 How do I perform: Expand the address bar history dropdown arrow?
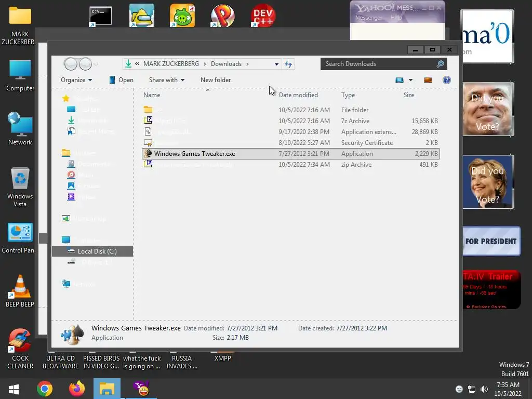276,64
